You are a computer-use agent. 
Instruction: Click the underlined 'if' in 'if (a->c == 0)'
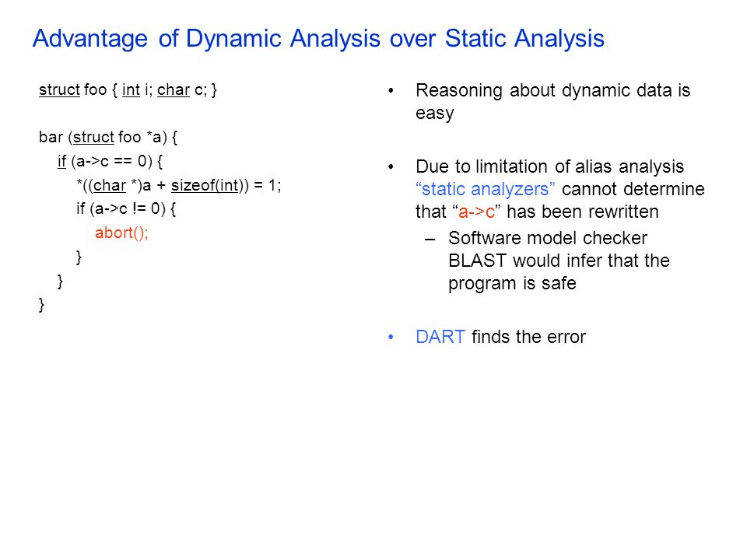[61, 162]
